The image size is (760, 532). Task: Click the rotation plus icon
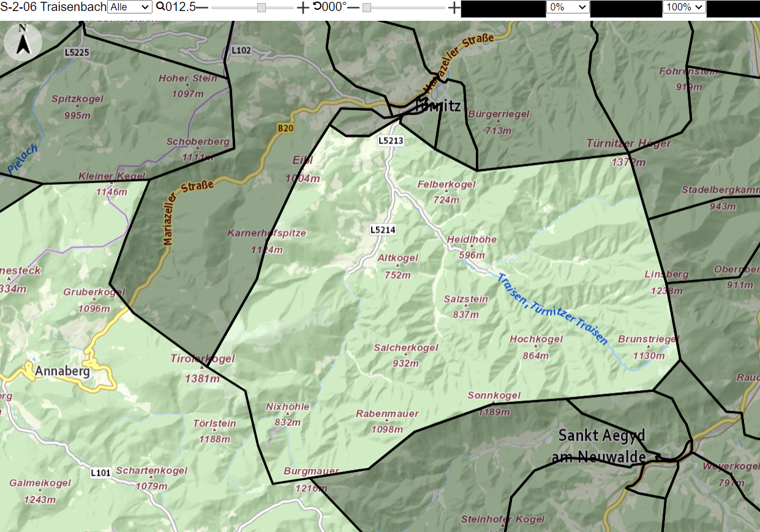(454, 7)
